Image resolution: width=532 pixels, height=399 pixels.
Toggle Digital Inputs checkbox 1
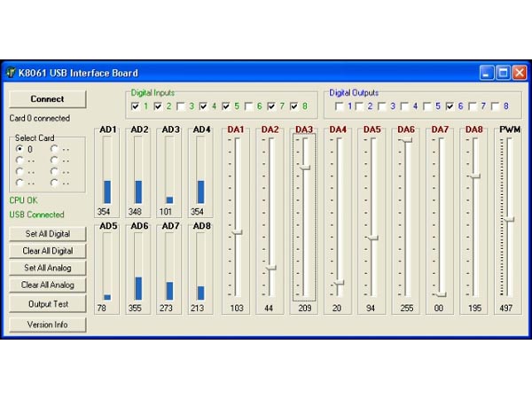136,106
